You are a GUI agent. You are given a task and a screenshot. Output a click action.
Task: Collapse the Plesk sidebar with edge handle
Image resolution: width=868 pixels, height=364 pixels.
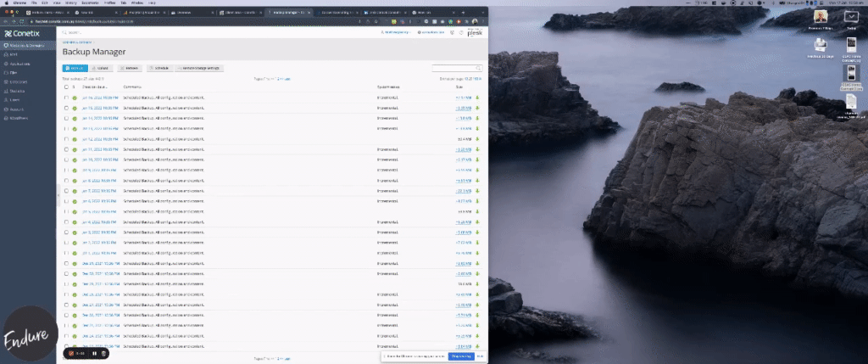tap(58, 196)
